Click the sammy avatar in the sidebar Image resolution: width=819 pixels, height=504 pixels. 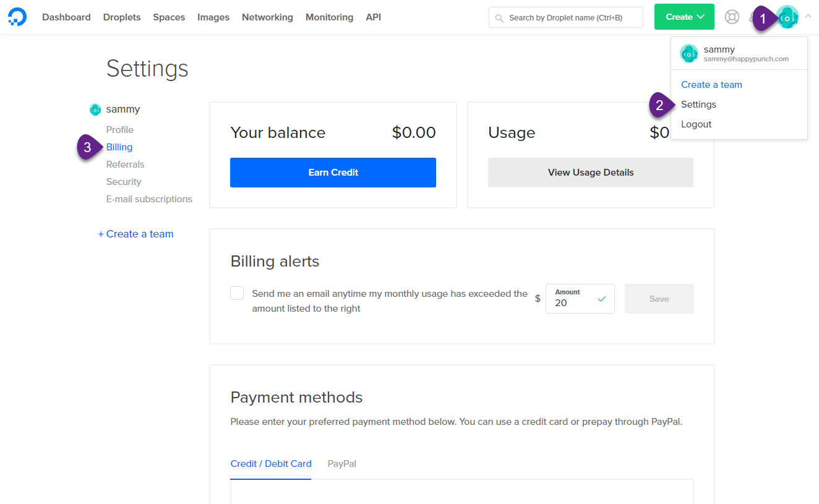(x=95, y=109)
